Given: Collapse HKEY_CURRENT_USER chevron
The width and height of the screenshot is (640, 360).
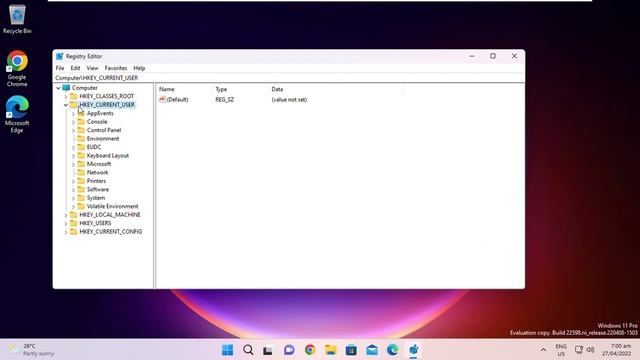Looking at the screenshot, I should [66, 105].
